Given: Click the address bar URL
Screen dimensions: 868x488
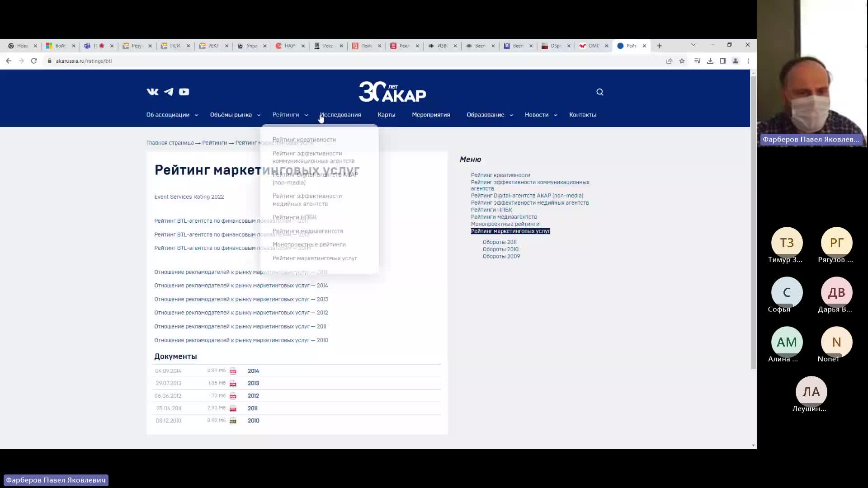Looking at the screenshot, I should (x=84, y=61).
